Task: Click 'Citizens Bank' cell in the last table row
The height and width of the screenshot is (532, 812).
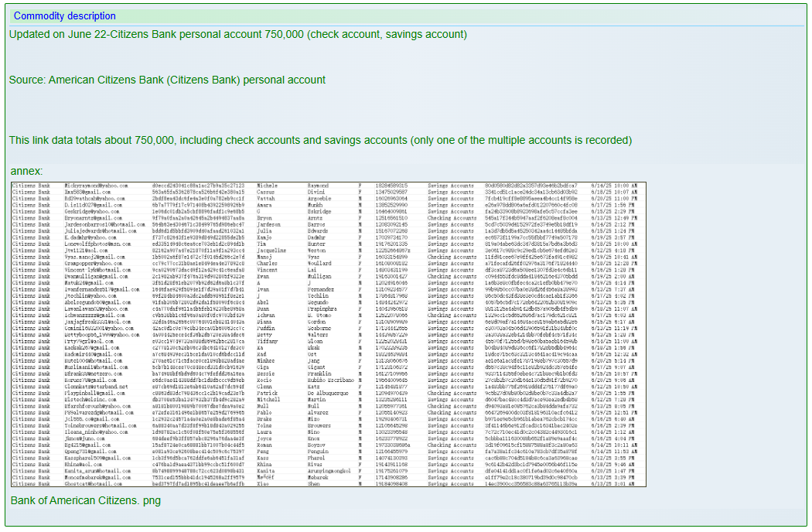Action: pyautogui.click(x=32, y=483)
